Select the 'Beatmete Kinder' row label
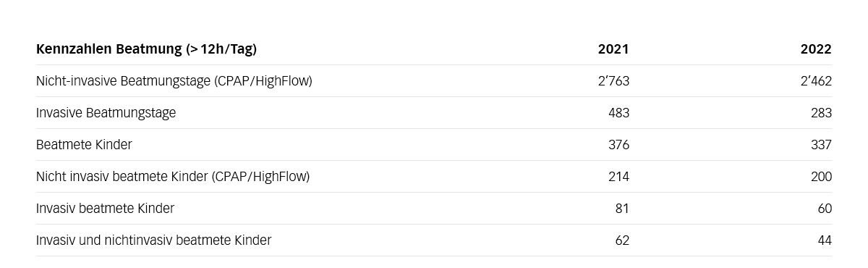The width and height of the screenshot is (868, 268). click(84, 145)
